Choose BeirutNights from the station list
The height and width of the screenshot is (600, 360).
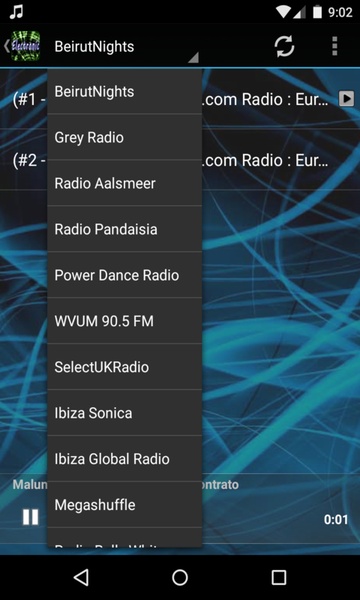click(124, 91)
